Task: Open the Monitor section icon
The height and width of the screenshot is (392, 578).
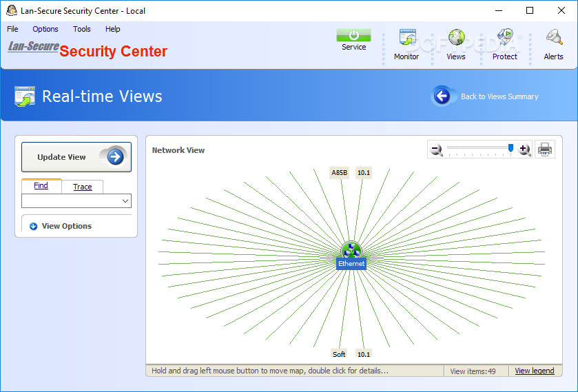Action: tap(407, 37)
